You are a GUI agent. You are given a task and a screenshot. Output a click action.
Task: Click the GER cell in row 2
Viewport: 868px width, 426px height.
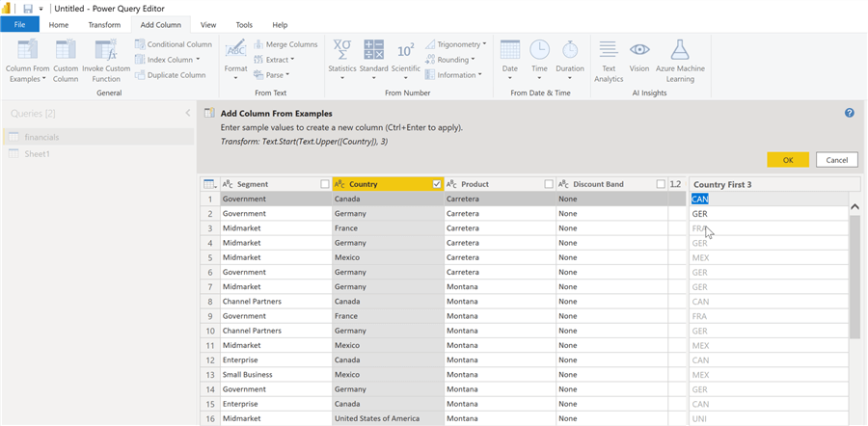pyautogui.click(x=700, y=214)
